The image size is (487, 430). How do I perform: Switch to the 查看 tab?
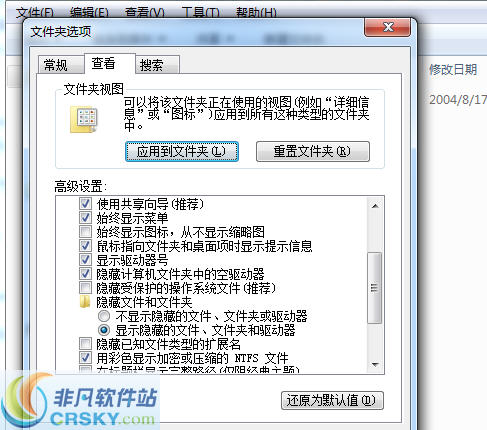click(x=110, y=63)
